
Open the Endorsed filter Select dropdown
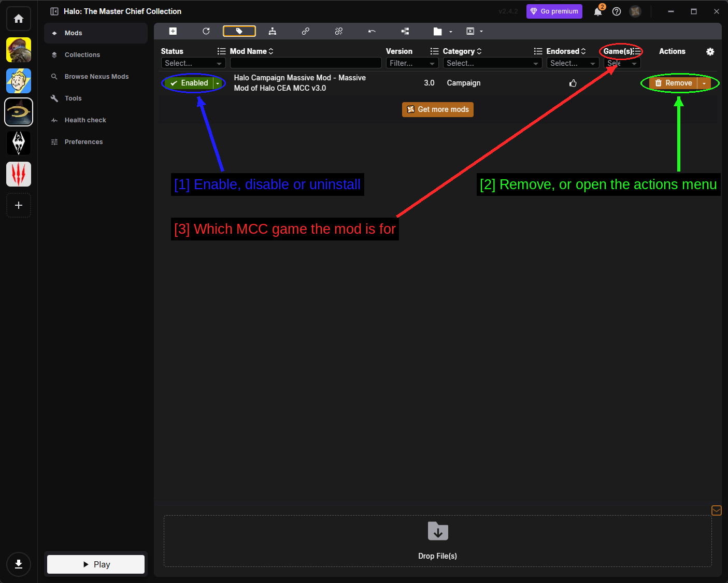click(573, 63)
